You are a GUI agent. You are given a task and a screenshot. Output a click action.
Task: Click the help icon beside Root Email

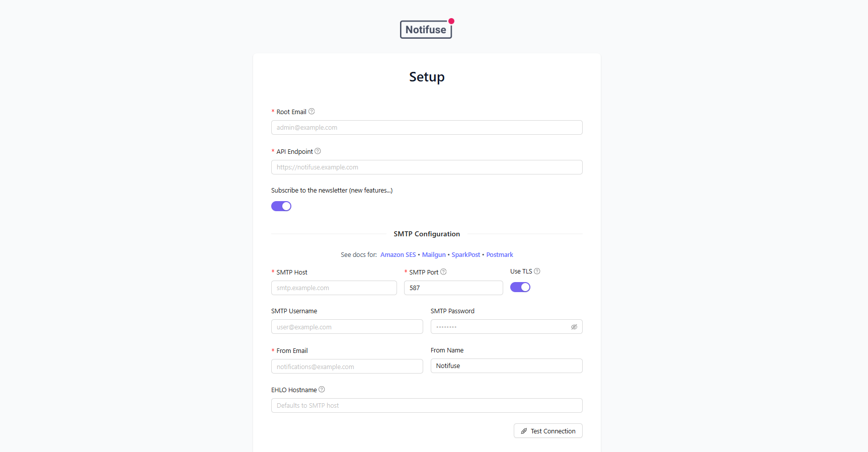point(312,111)
